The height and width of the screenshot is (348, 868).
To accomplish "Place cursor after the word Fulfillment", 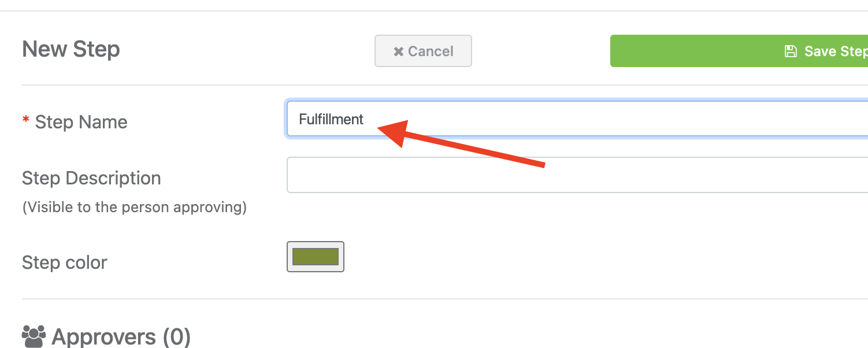I will [x=365, y=119].
